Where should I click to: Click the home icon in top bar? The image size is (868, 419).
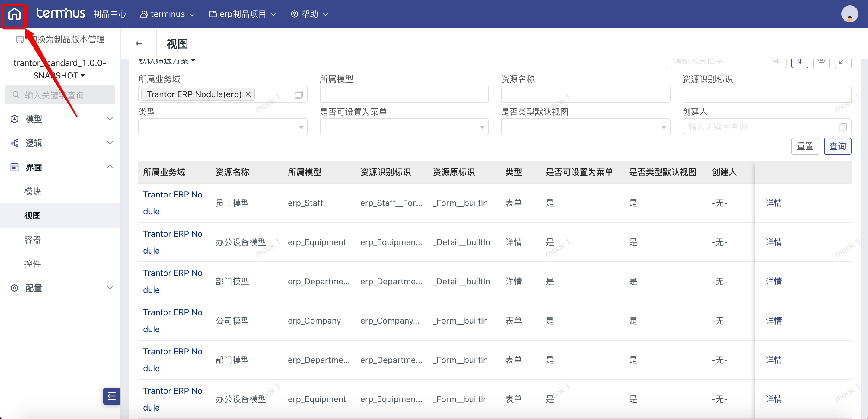(14, 14)
